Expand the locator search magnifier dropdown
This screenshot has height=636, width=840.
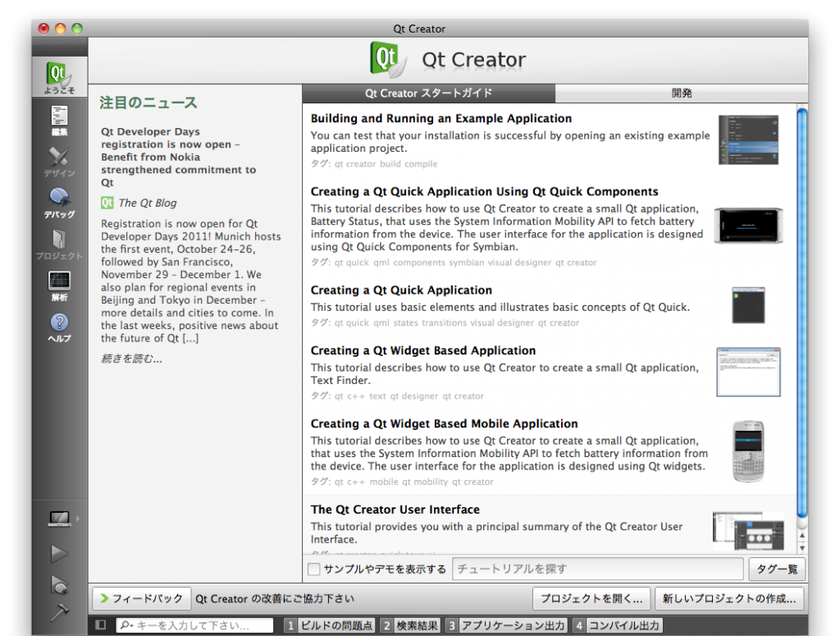click(x=126, y=625)
